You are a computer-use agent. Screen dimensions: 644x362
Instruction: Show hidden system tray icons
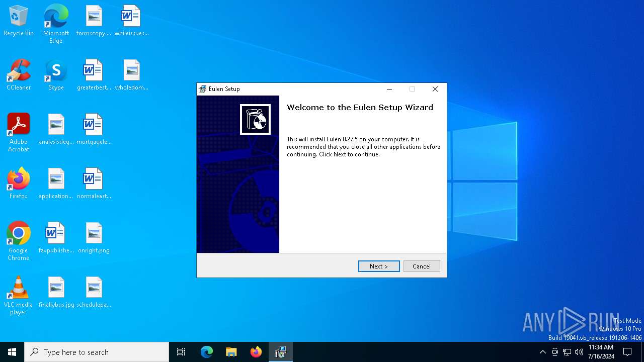click(x=542, y=352)
